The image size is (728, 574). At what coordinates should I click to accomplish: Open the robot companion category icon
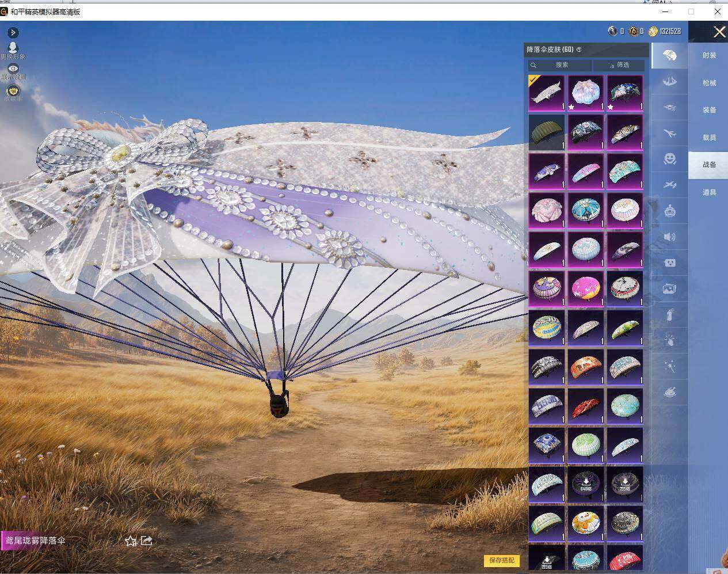coord(669,211)
